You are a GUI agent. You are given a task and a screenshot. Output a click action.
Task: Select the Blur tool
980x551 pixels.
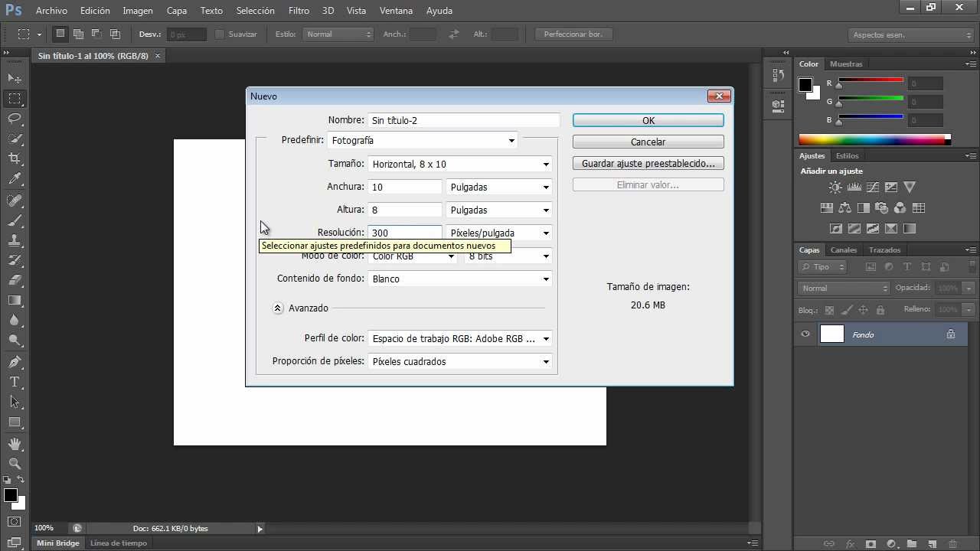coord(15,320)
